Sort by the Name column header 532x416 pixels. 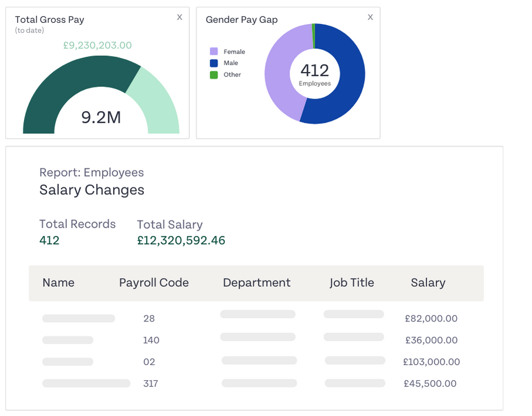point(59,283)
